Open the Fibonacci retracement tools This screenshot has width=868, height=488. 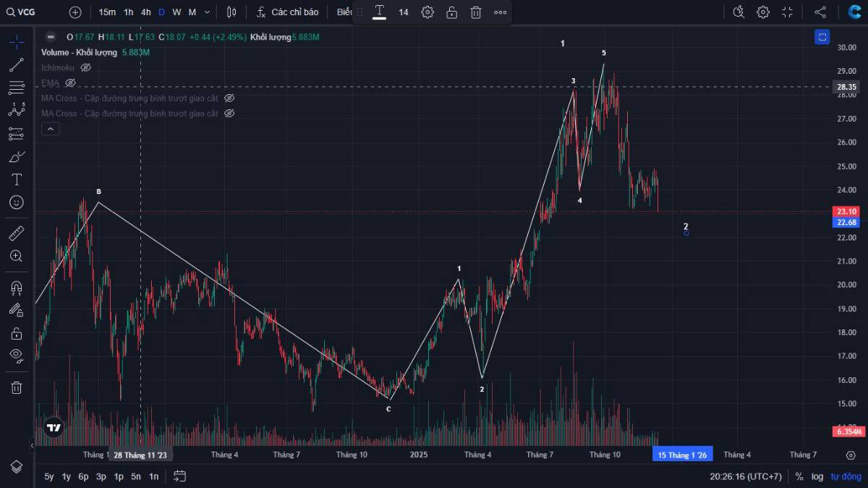click(16, 88)
